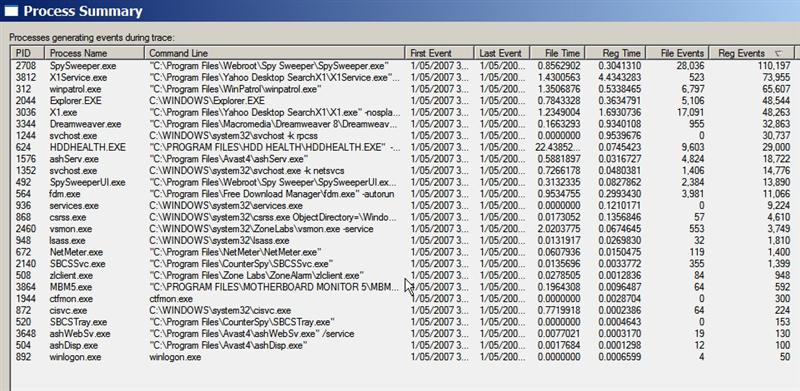The image size is (800, 391).
Task: Select the X1.exe process name
Action: point(63,112)
